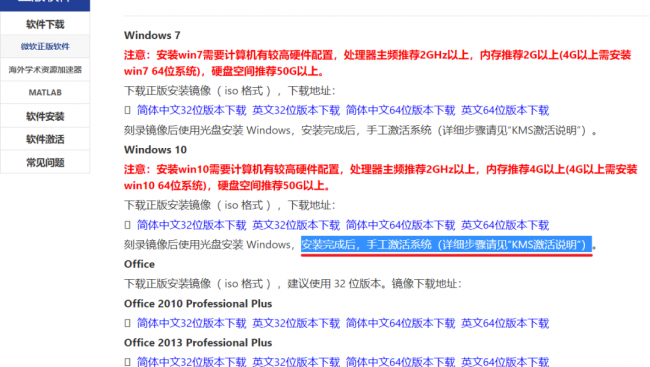Screen dimensions: 650x367
Task: Click the red win10 hardware requirement notice
Action: click(381, 177)
